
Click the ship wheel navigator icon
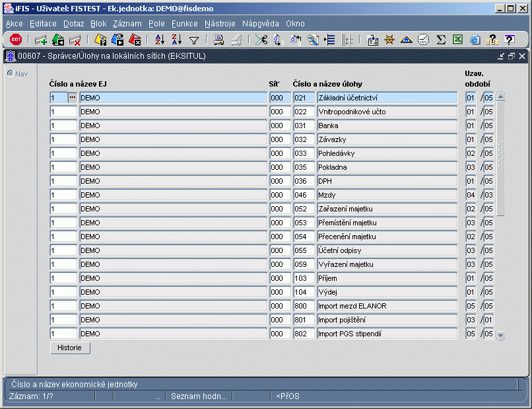(389, 40)
